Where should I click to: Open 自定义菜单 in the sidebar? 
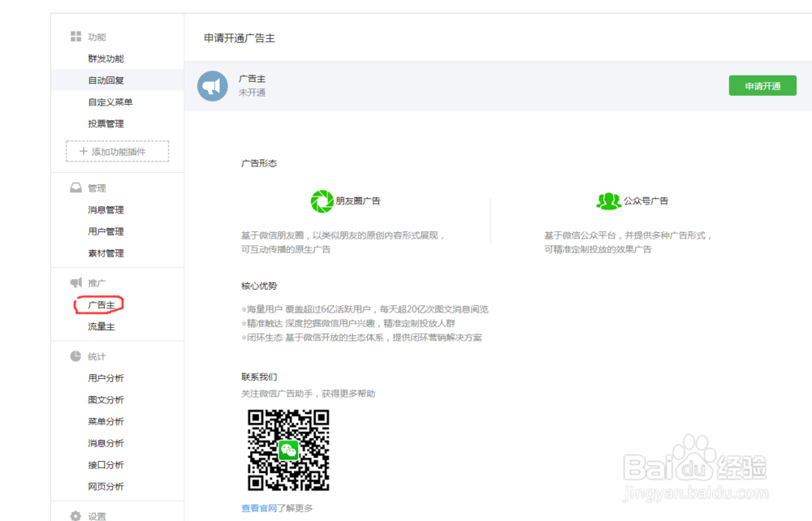click(110, 102)
